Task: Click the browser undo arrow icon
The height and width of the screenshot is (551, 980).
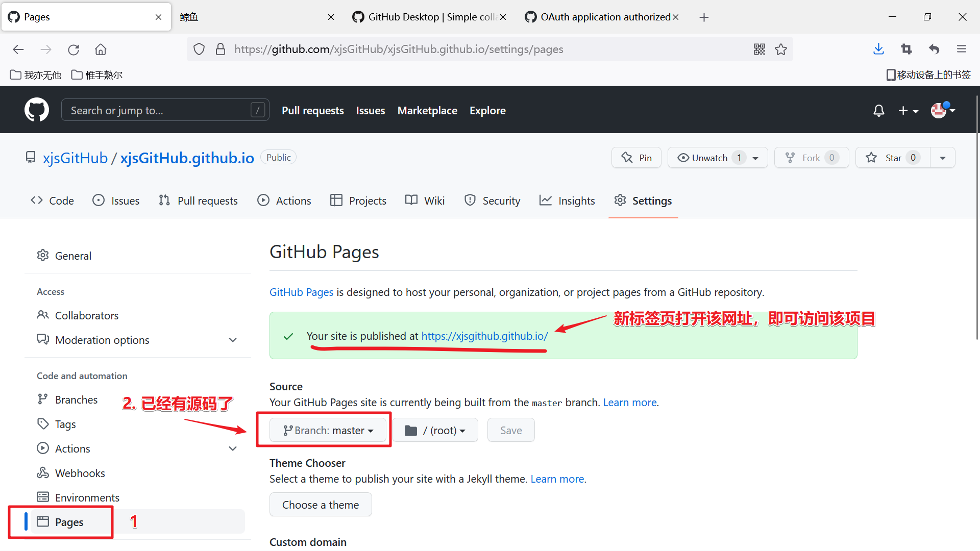Action: click(934, 49)
